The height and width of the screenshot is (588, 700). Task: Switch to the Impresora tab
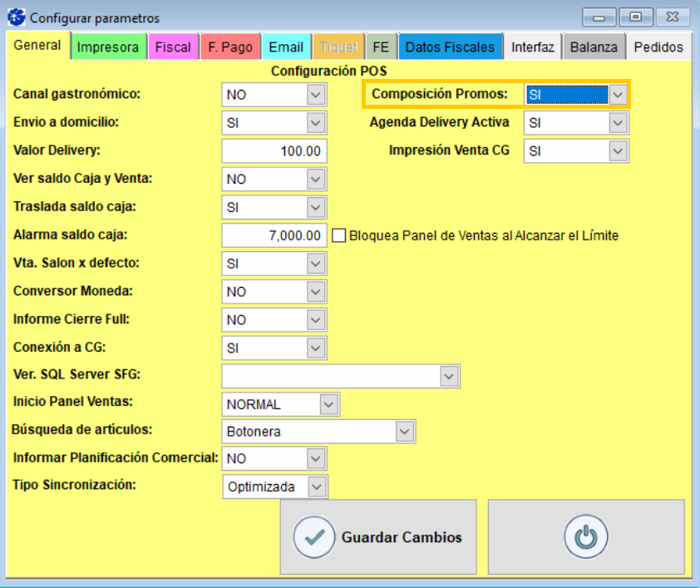pyautogui.click(x=108, y=47)
